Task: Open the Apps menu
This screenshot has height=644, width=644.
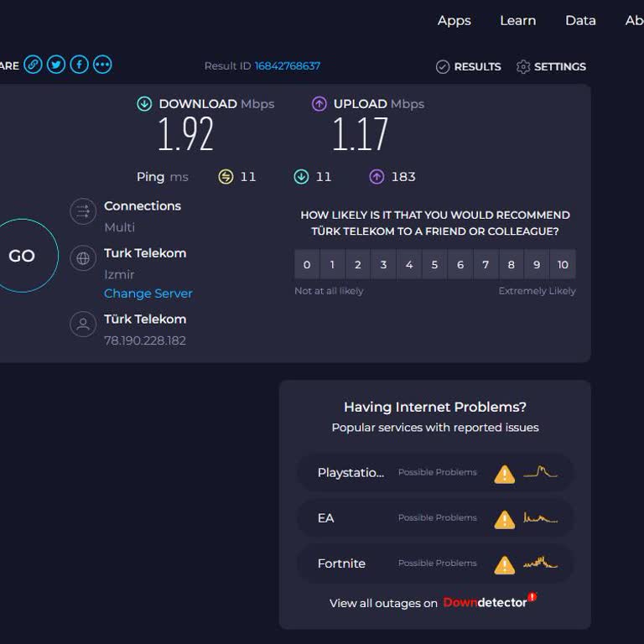Action: point(454,20)
